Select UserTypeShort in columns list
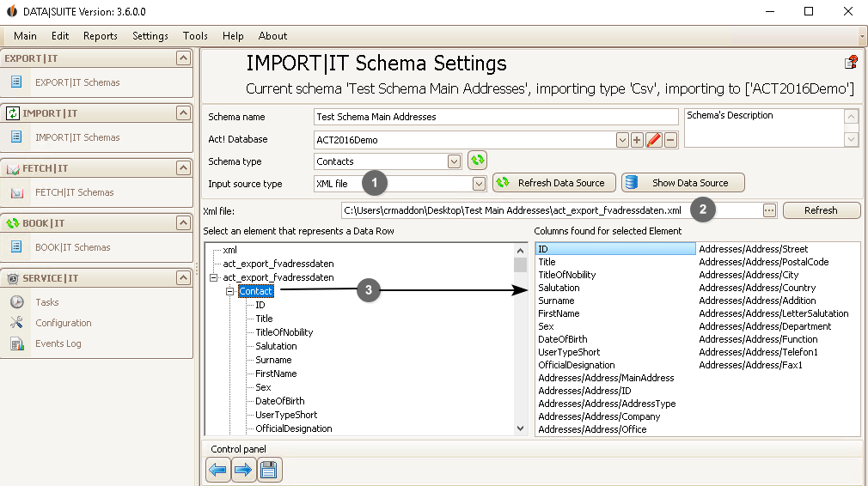The height and width of the screenshot is (486, 868). 569,352
